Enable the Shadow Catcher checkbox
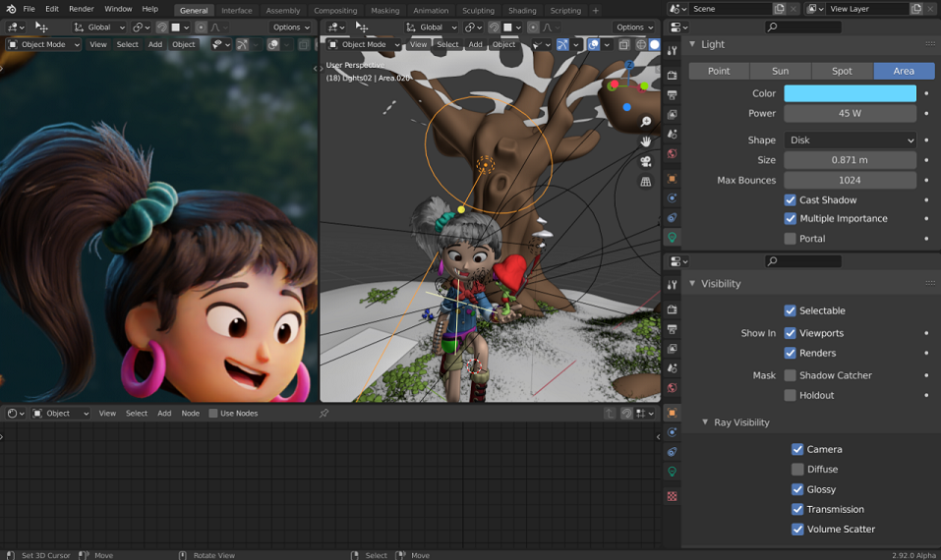This screenshot has width=941, height=560. tap(790, 375)
